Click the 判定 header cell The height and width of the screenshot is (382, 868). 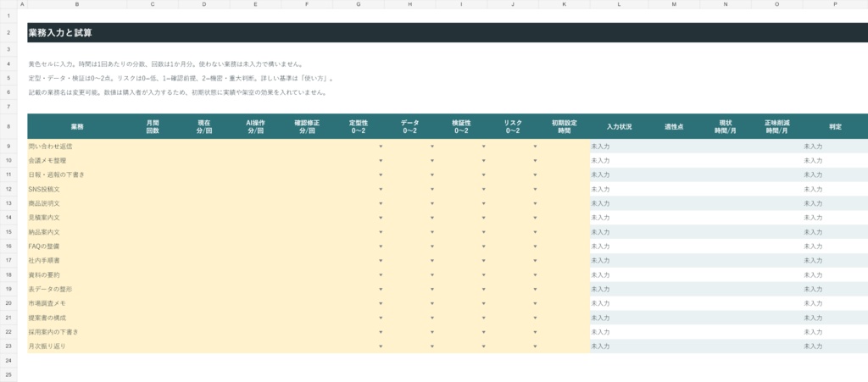pos(835,126)
